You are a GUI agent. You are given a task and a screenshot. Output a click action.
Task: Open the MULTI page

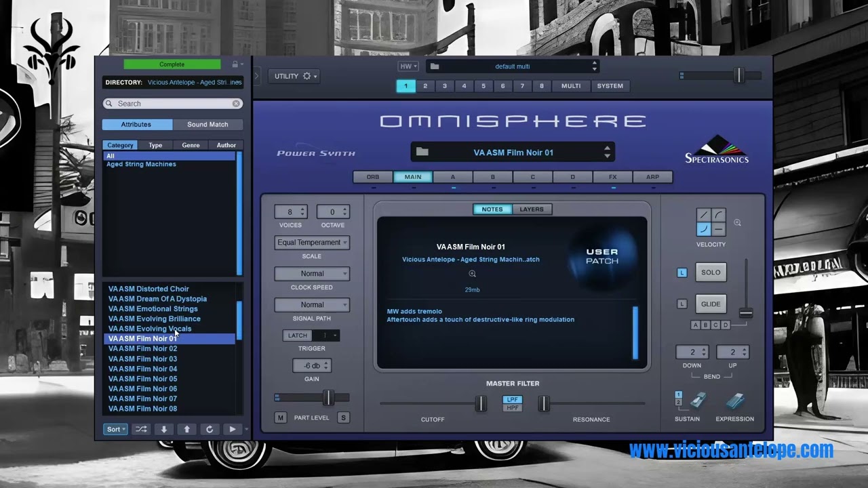571,86
